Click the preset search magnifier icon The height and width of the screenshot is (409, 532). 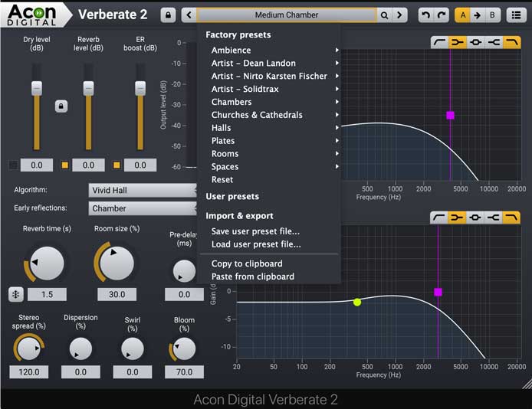point(385,15)
